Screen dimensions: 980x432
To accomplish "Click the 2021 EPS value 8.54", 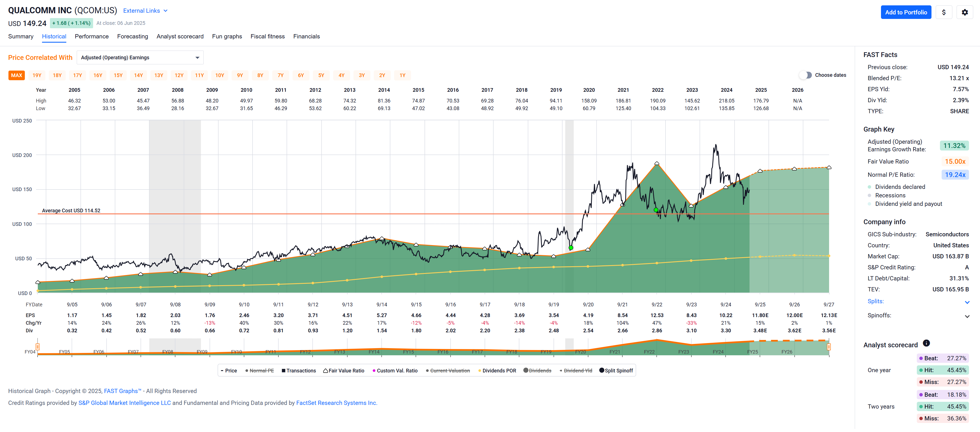I will (622, 315).
